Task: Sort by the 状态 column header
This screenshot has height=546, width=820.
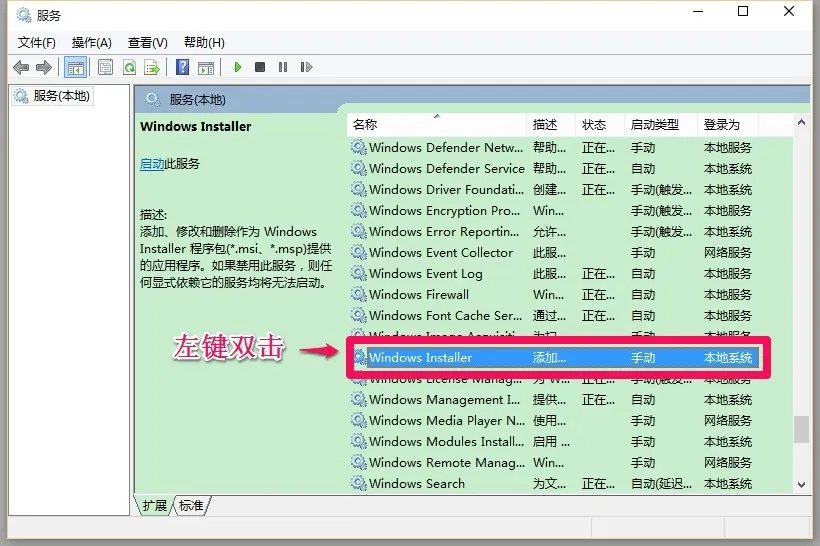Action: (599, 125)
